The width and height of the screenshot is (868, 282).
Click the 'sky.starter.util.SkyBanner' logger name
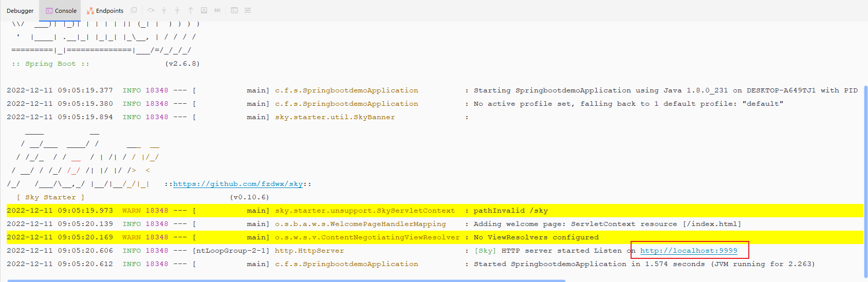pyautogui.click(x=335, y=117)
